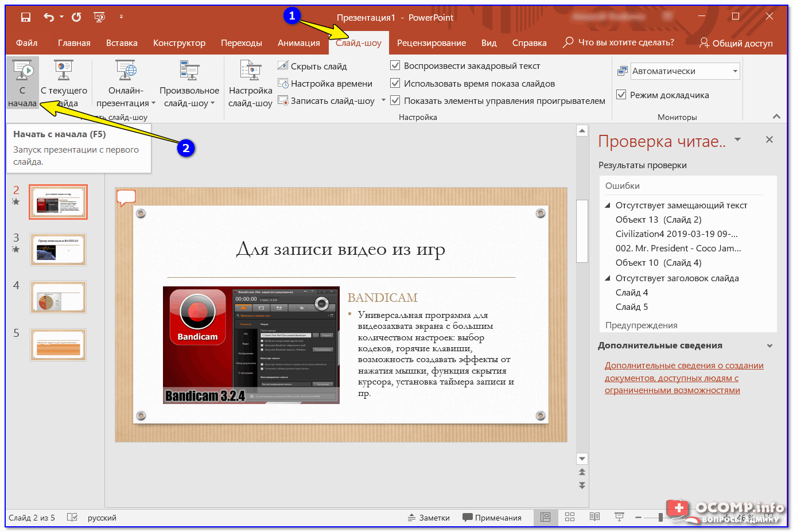Click start-slideshow icon in quick access toolbar
Screen dimensions: 793x532
99,17
